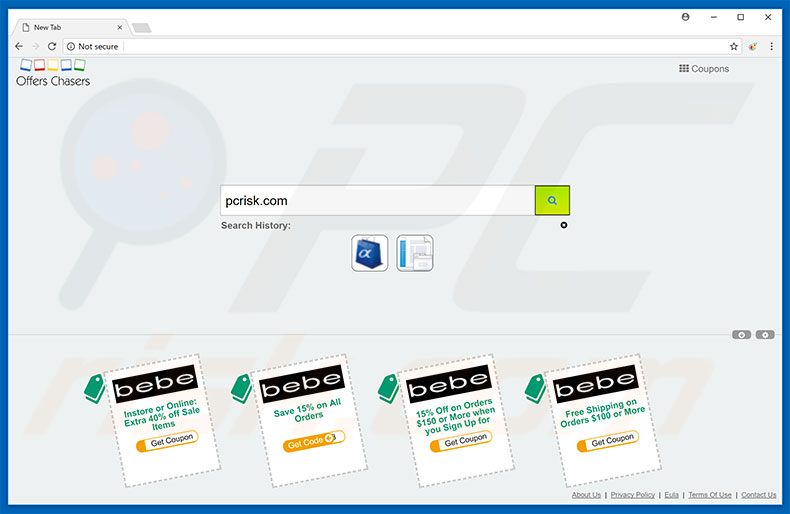Open the blue shopping bag alpha shortcut
The width and height of the screenshot is (790, 514).
coord(370,253)
